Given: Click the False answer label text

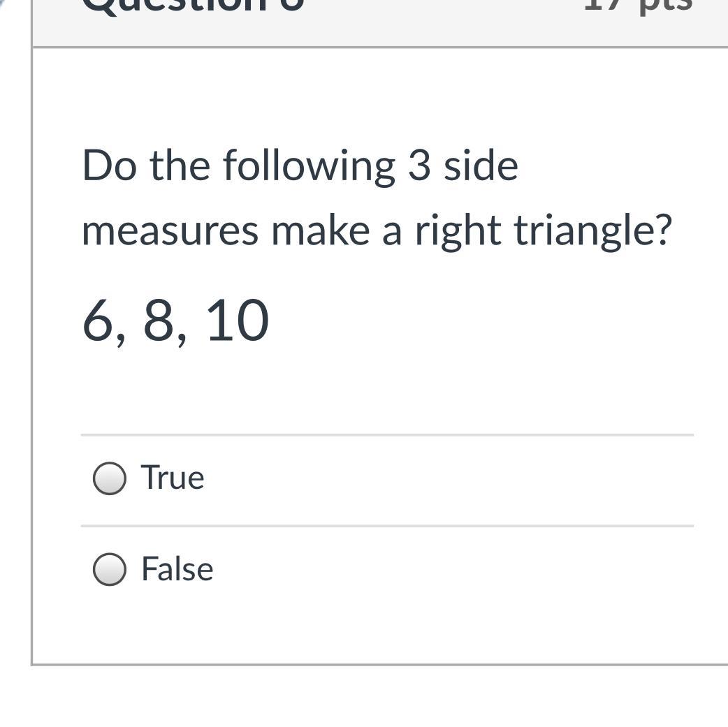Looking at the screenshot, I should tap(177, 569).
